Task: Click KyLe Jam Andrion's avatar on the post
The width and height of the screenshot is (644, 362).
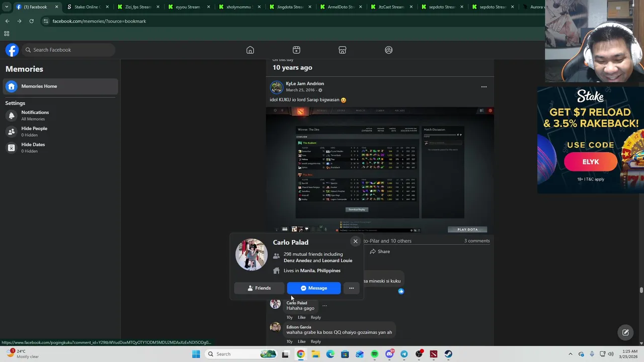Action: click(276, 87)
